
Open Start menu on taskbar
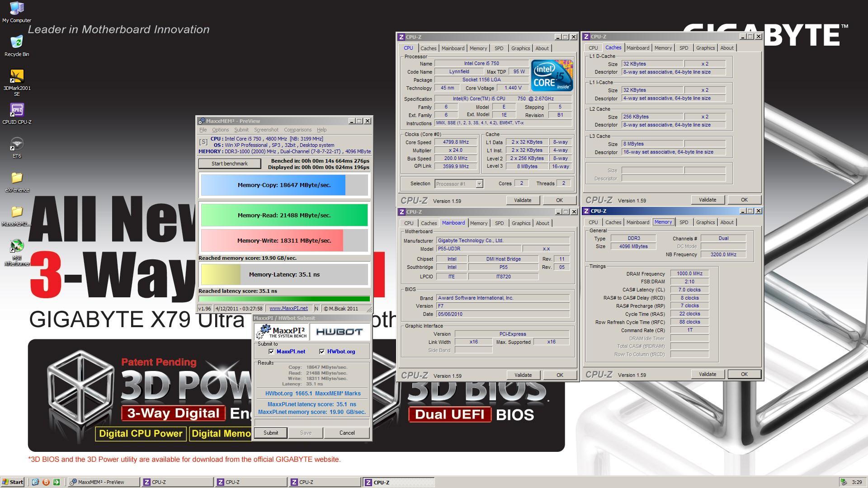pyautogui.click(x=13, y=482)
